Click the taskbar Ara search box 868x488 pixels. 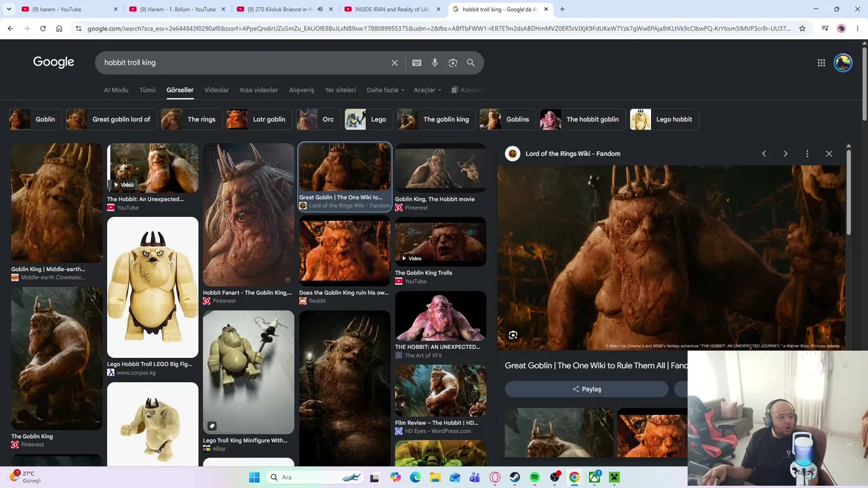pyautogui.click(x=316, y=477)
